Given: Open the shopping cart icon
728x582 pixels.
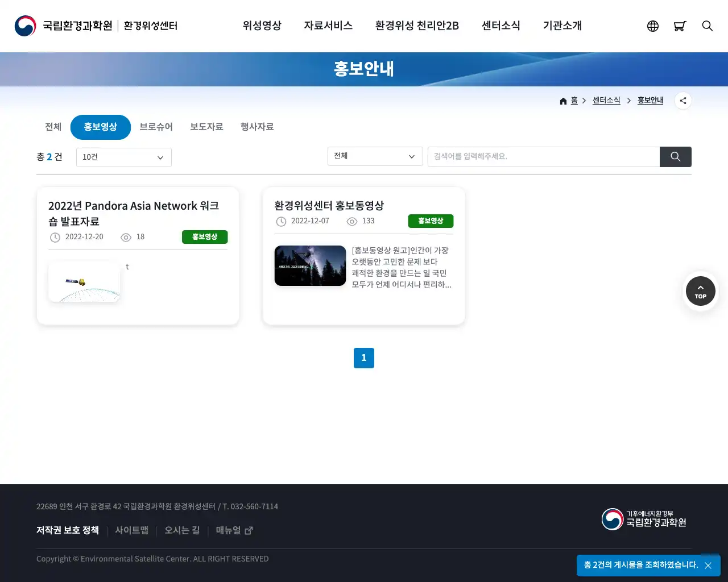Looking at the screenshot, I should [680, 26].
